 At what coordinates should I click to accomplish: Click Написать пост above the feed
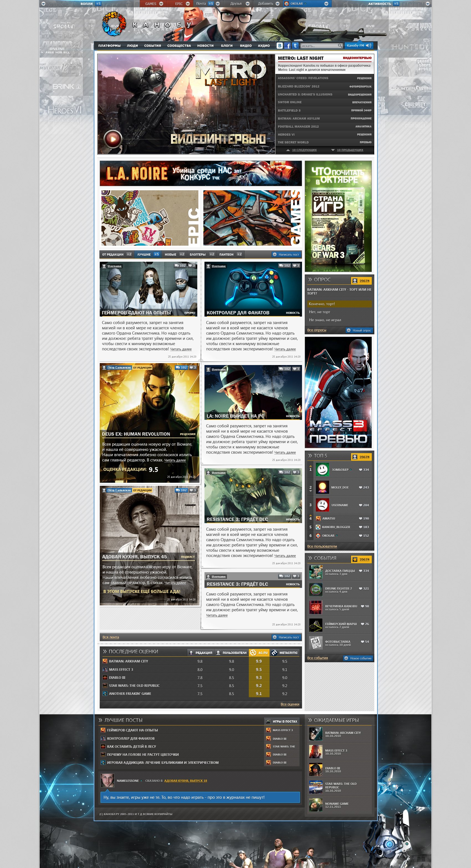click(286, 255)
